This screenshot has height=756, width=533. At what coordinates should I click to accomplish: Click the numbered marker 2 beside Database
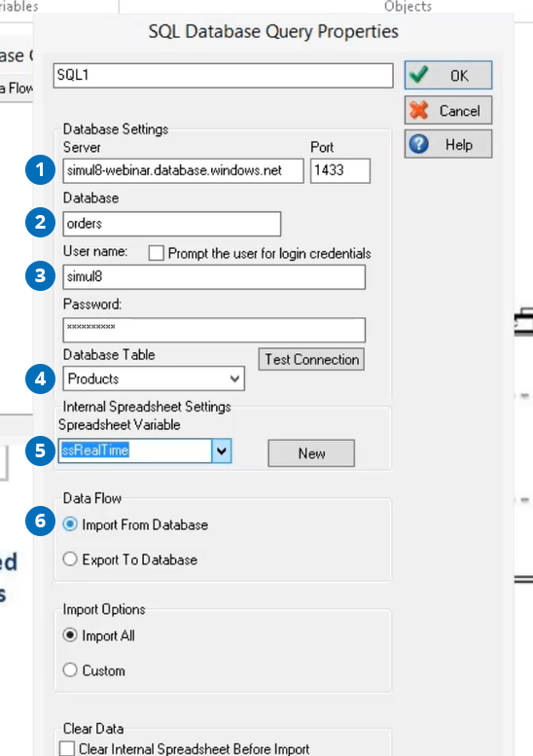click(40, 222)
